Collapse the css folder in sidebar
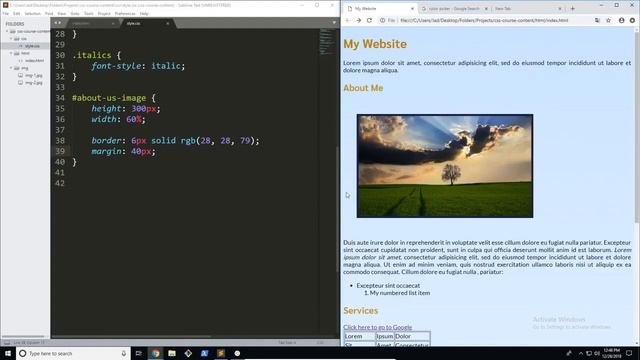640x360 pixels. coord(11,39)
